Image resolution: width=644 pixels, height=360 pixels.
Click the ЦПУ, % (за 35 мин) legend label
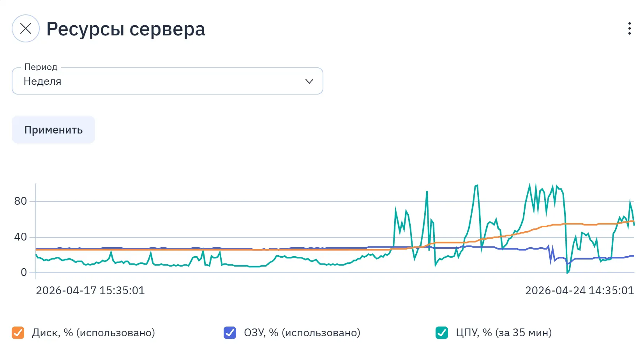point(504,333)
